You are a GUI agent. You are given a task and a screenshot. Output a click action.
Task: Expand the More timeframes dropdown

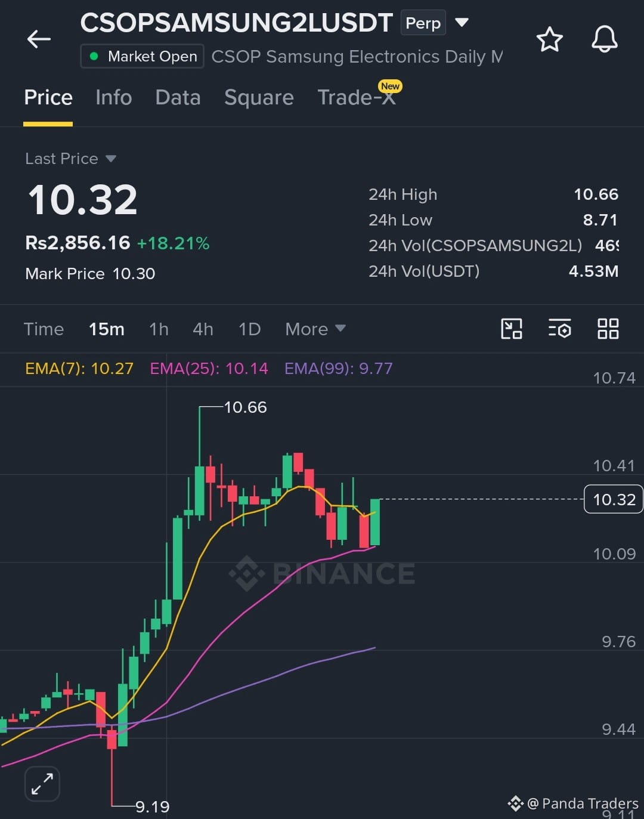pyautogui.click(x=315, y=329)
